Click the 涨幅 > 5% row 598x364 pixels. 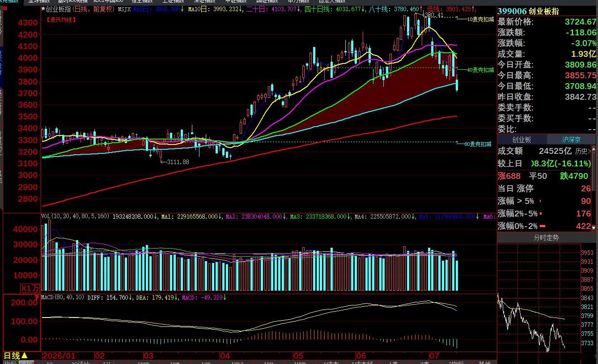point(544,201)
